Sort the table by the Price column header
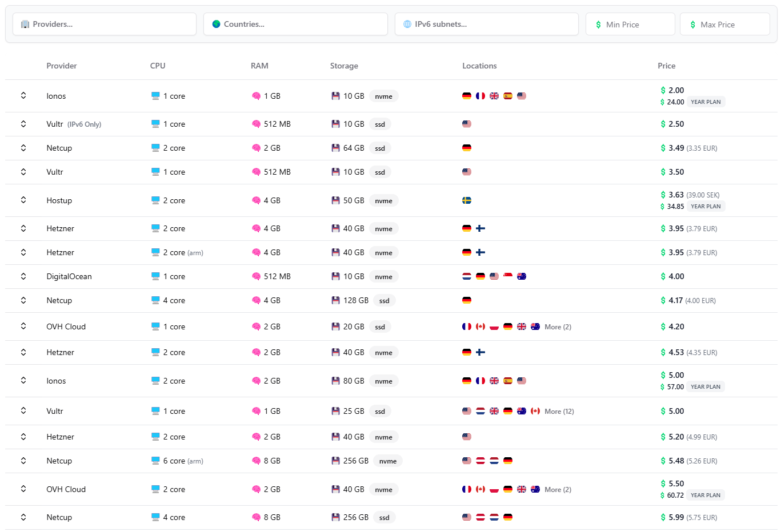 (666, 66)
